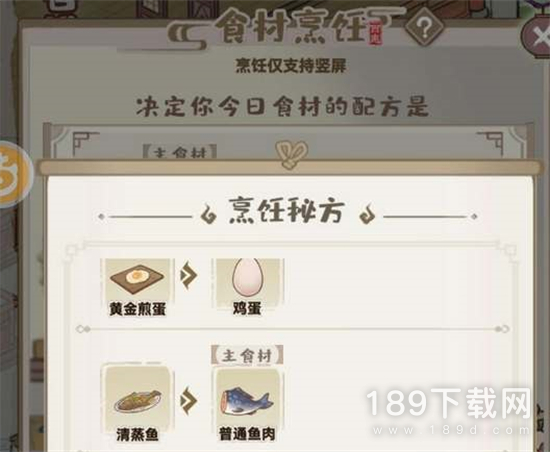Click the 清蒸鱼 recipe name label
The height and width of the screenshot is (452, 550).
point(137,435)
